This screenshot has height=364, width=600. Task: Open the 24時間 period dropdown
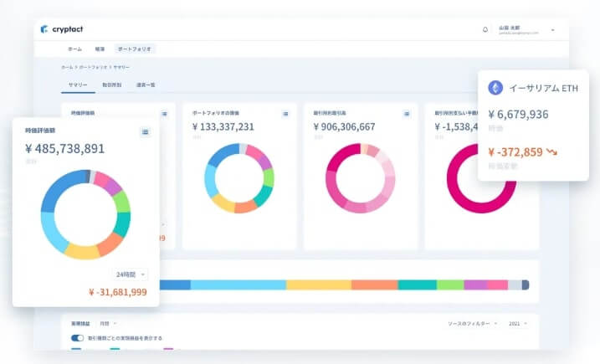(x=131, y=274)
